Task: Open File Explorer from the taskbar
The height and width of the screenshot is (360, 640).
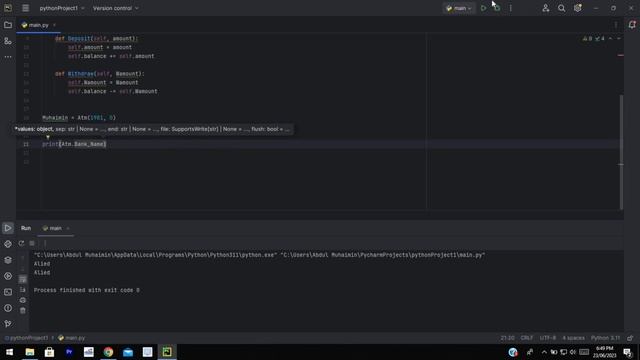Action: 29,352
